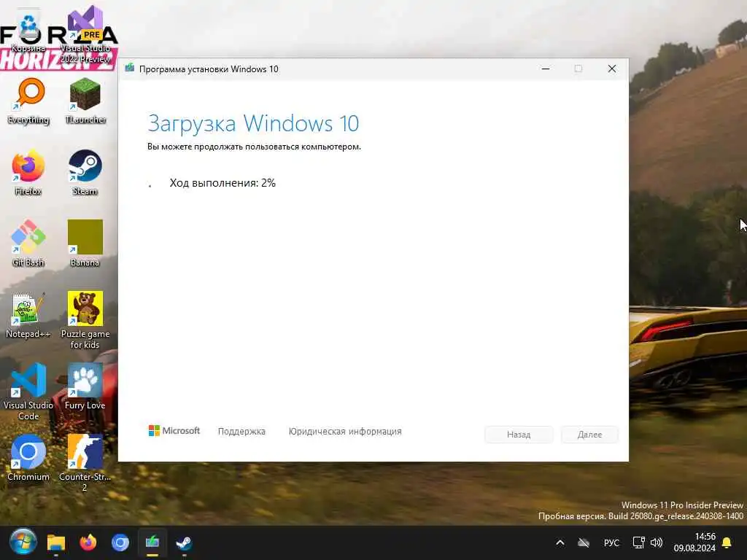Launch the Counter-Strike 2 desktop shortcut
Viewport: 747px width, 560px height.
coord(85,463)
